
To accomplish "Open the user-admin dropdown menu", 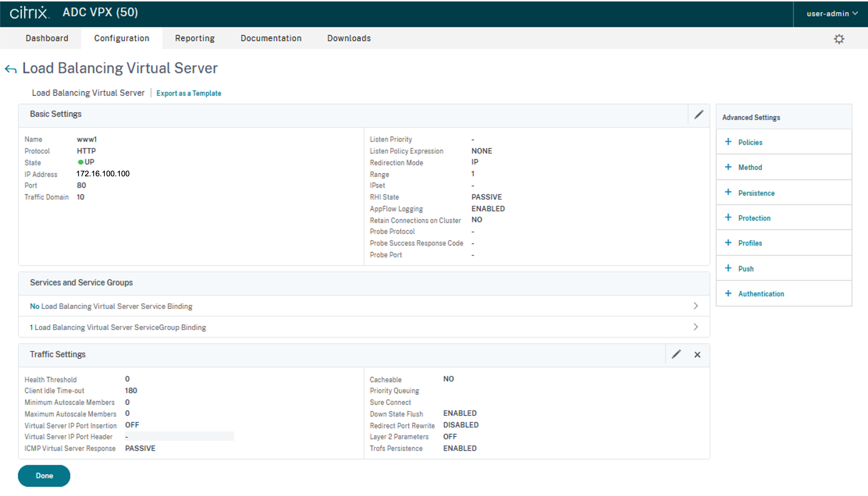I will click(x=832, y=14).
